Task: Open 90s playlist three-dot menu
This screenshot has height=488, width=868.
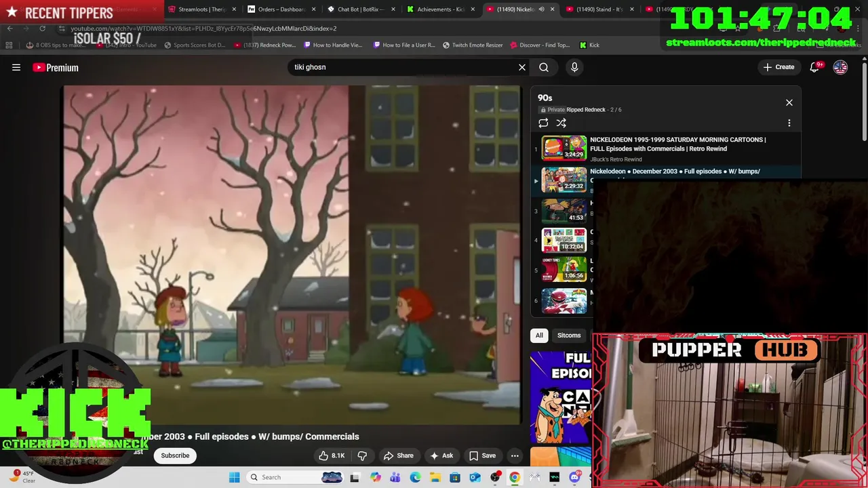Action: point(789,123)
